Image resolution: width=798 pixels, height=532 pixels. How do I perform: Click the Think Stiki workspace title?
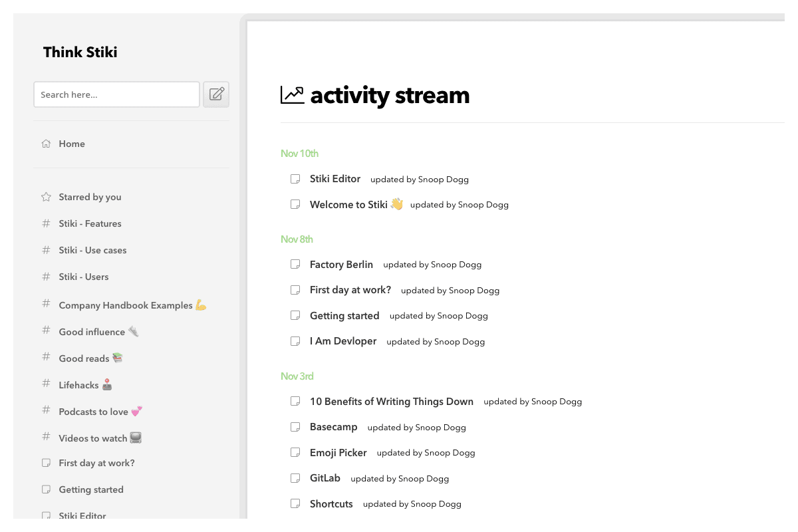click(80, 52)
